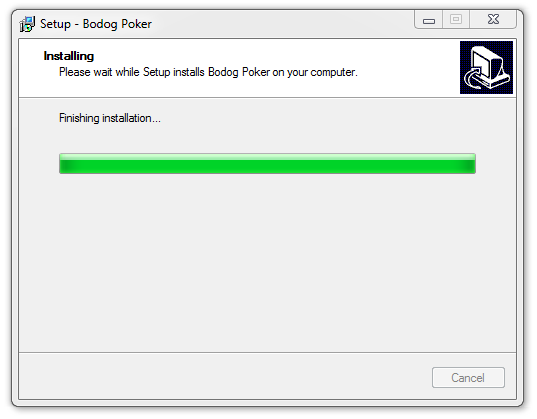Click the empty gray area below progress bar

coord(267,260)
